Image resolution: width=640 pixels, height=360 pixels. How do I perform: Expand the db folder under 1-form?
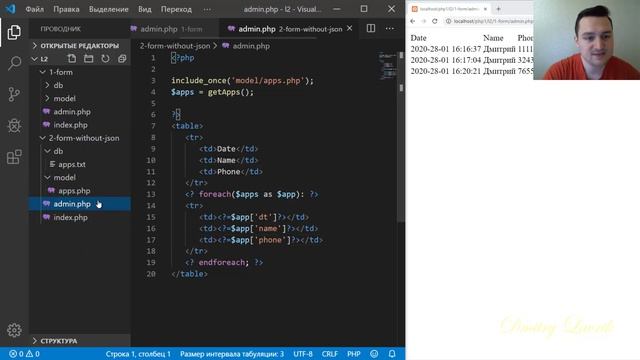point(58,85)
